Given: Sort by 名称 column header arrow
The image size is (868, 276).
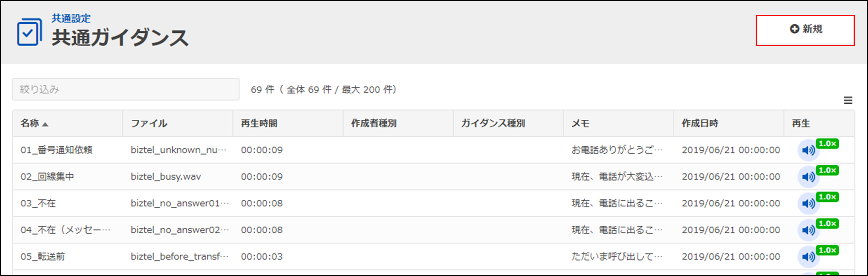Looking at the screenshot, I should coord(45,124).
